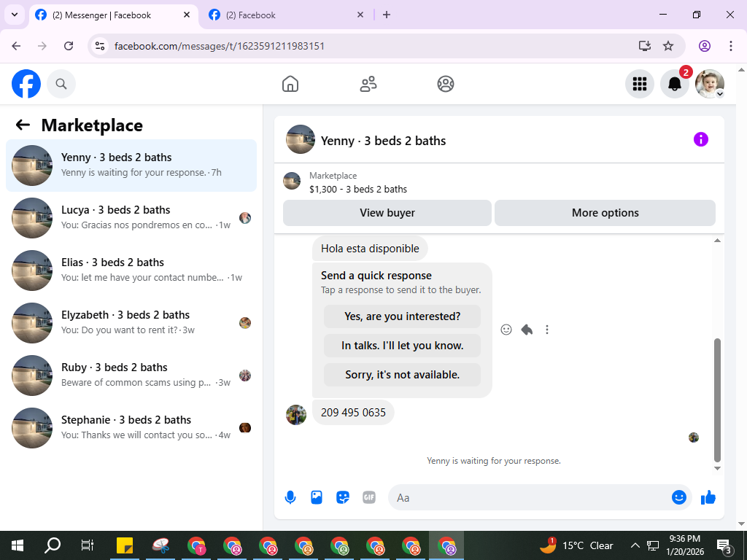This screenshot has width=747, height=560.
Task: Click the View buyer button
Action: 387,213
